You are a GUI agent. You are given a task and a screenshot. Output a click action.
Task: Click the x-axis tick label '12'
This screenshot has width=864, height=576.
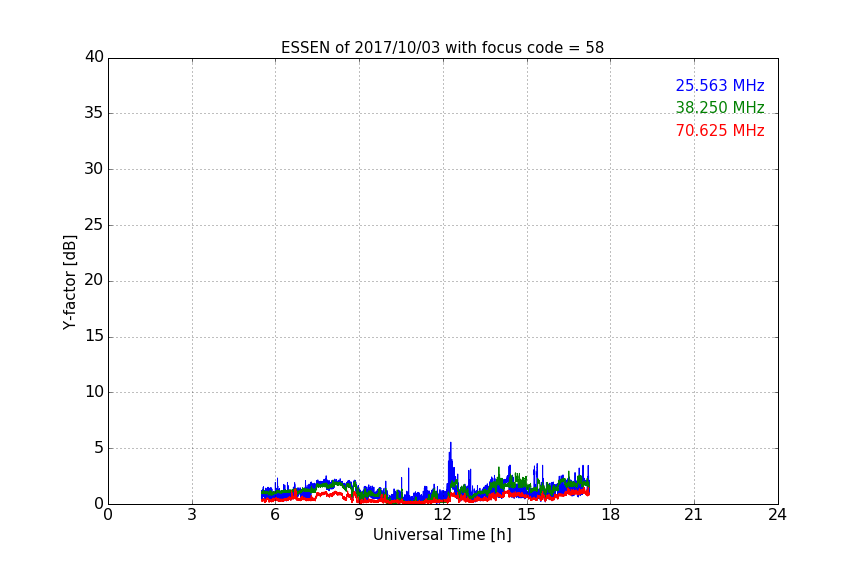pos(443,515)
